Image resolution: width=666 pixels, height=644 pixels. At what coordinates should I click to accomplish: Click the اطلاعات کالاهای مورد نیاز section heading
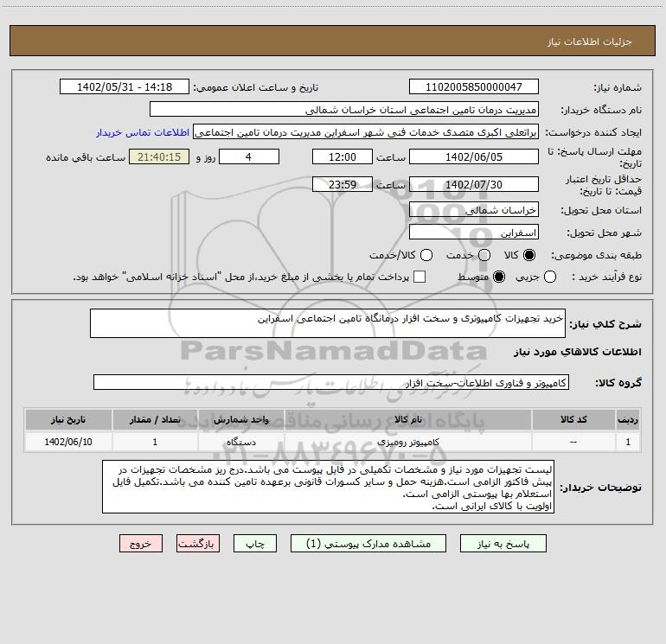[578, 352]
